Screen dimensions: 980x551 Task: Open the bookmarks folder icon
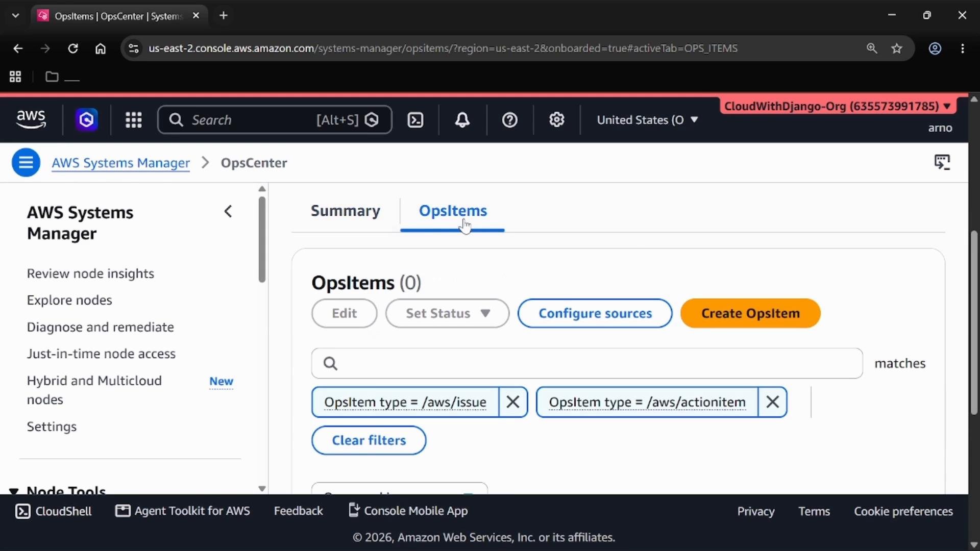(x=52, y=77)
